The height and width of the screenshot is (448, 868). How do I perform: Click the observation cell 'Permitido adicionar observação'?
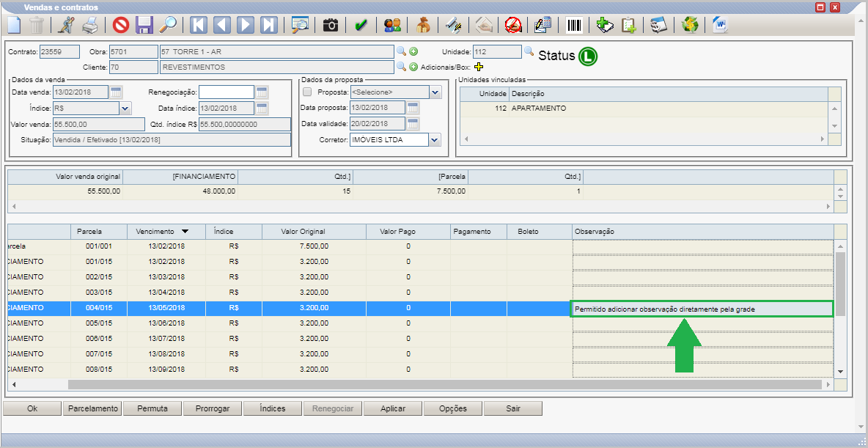702,309
